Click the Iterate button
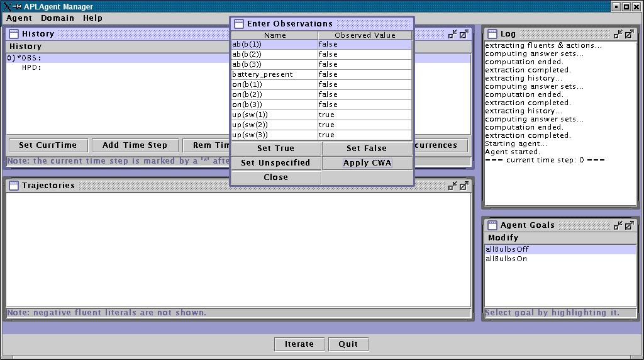 [299, 344]
